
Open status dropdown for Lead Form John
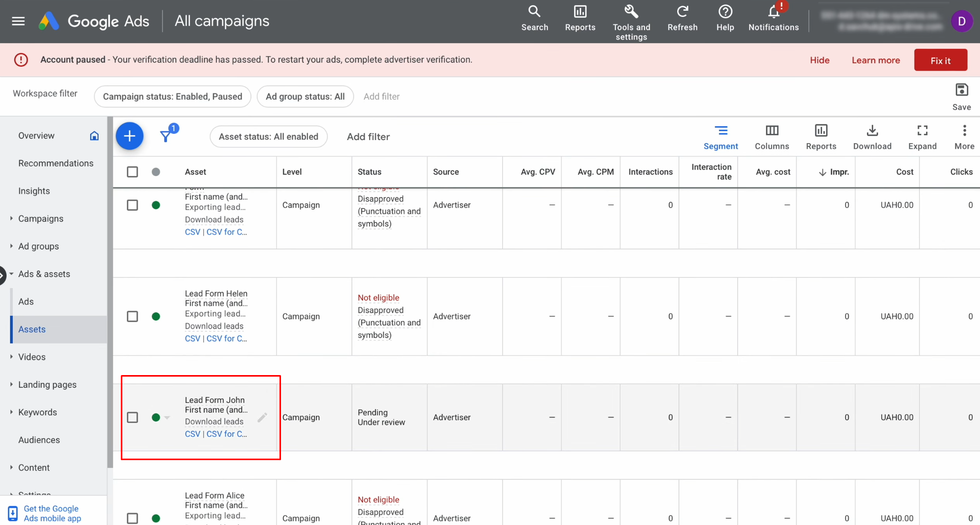tap(167, 417)
